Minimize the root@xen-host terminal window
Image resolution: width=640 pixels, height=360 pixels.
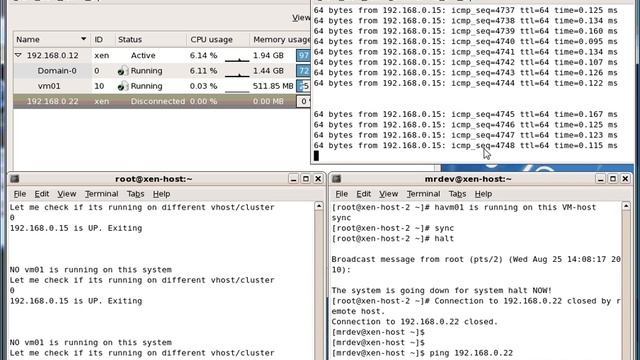click(x=293, y=179)
